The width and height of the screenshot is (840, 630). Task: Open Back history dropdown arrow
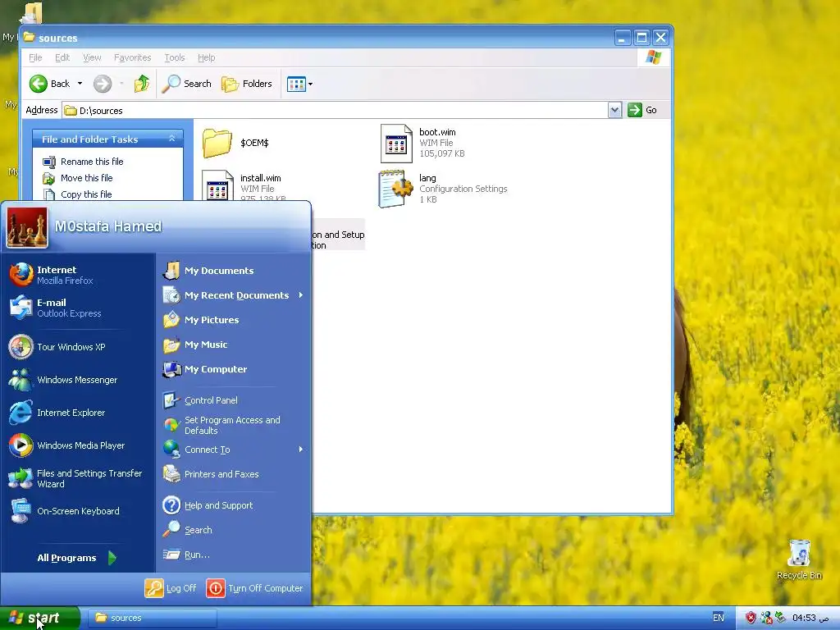click(80, 84)
